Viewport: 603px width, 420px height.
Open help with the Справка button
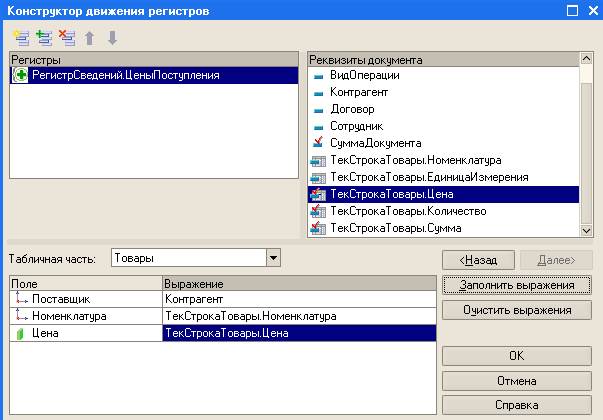click(516, 406)
